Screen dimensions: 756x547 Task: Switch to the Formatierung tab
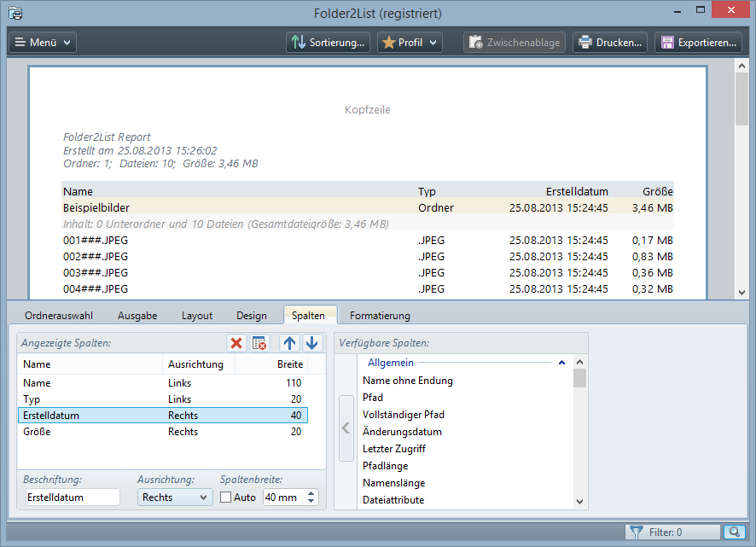coord(380,316)
